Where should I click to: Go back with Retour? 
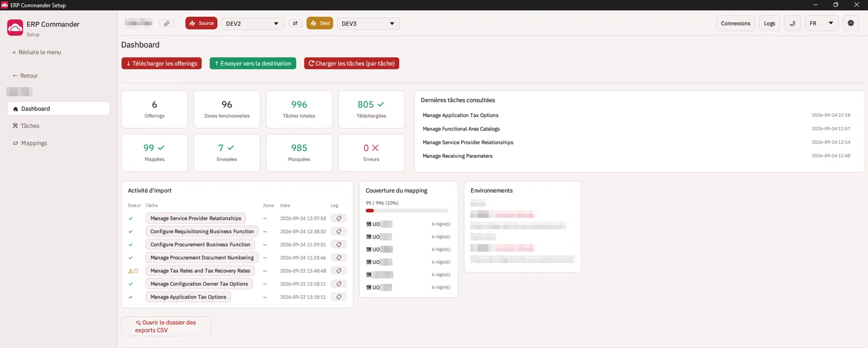25,76
